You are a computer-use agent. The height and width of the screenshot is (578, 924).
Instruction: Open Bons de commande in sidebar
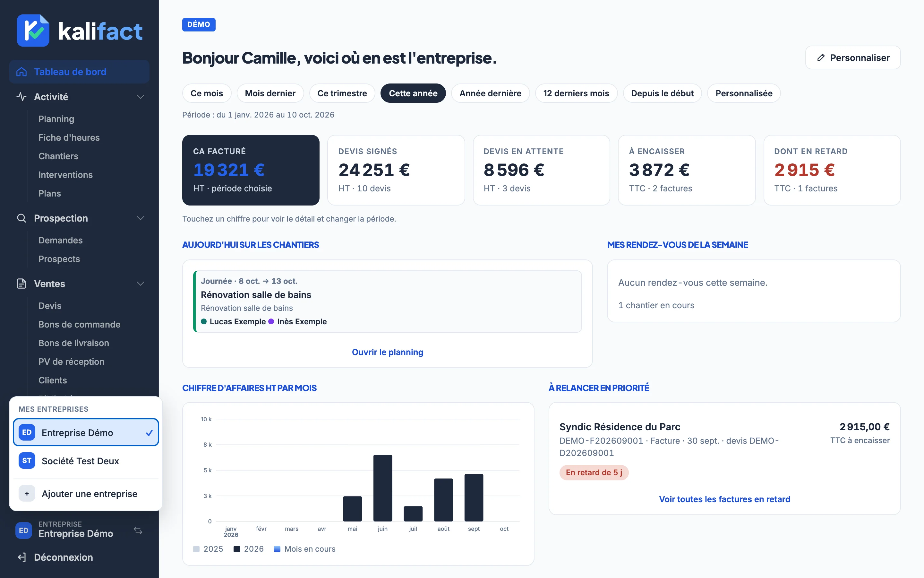[x=80, y=324]
